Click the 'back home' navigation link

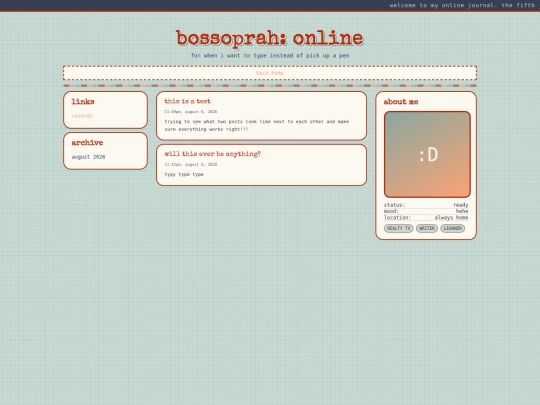point(270,73)
